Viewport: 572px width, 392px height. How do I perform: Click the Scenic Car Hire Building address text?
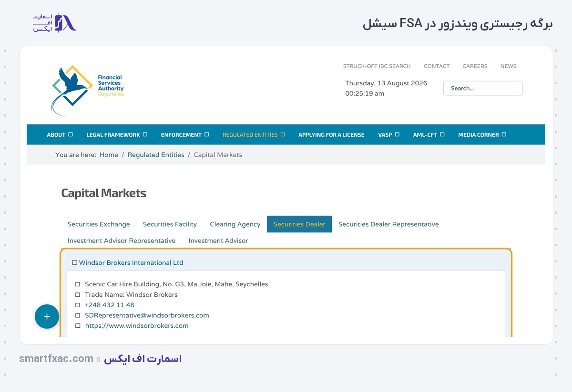(176, 284)
